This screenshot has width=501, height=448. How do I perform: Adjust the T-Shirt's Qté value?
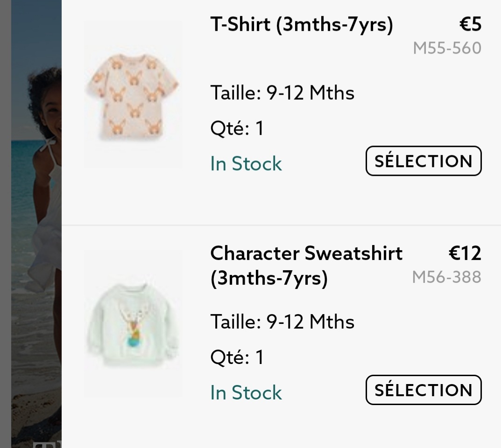click(237, 128)
